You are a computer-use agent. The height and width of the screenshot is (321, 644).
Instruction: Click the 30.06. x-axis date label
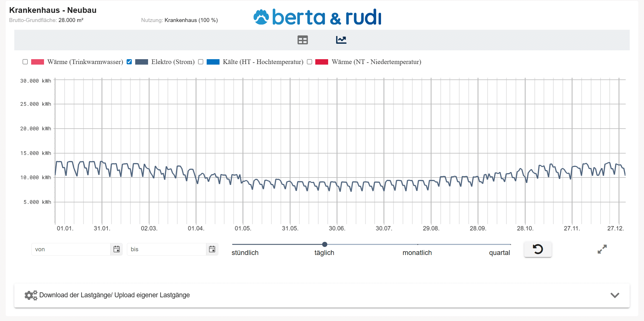pyautogui.click(x=337, y=228)
